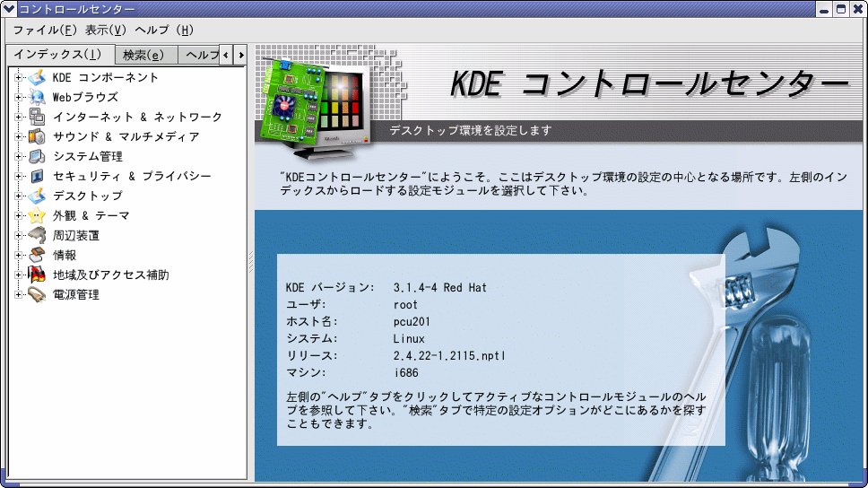Expand the Webブラウズ tree node
The image size is (868, 488).
[x=18, y=98]
